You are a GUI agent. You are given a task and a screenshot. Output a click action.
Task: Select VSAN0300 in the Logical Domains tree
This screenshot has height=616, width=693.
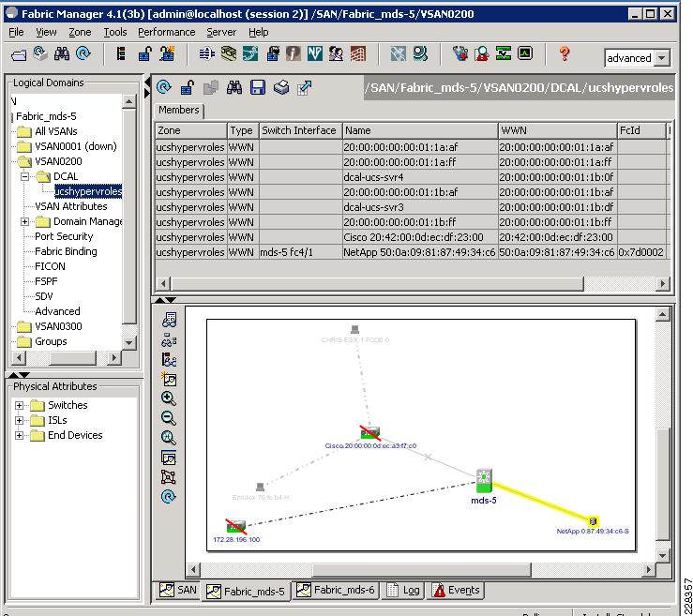point(58,326)
